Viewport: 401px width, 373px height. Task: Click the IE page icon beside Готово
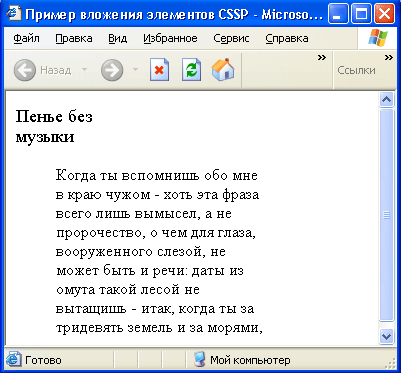tap(14, 360)
